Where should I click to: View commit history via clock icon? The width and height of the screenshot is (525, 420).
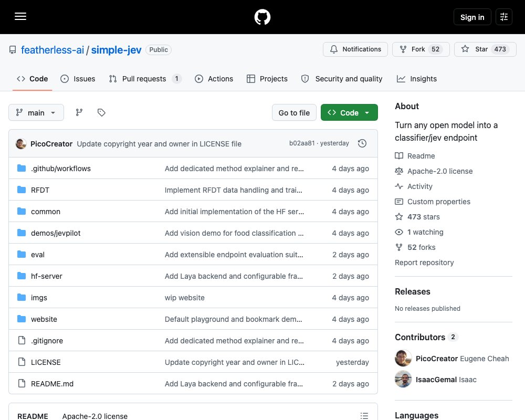pyautogui.click(x=362, y=143)
